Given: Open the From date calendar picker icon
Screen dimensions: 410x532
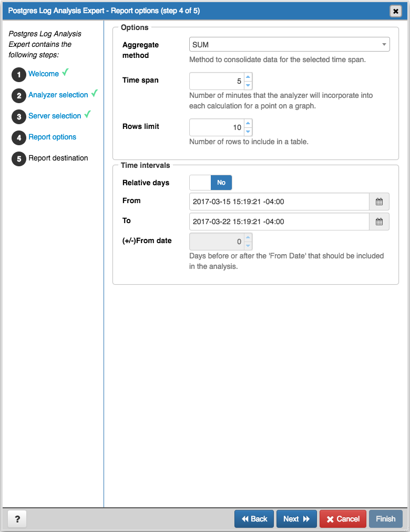Looking at the screenshot, I should 379,202.
